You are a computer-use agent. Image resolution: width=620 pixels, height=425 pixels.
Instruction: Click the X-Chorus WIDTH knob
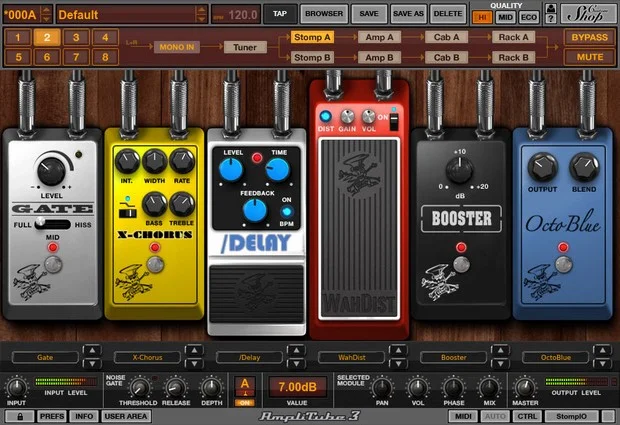[x=155, y=162]
